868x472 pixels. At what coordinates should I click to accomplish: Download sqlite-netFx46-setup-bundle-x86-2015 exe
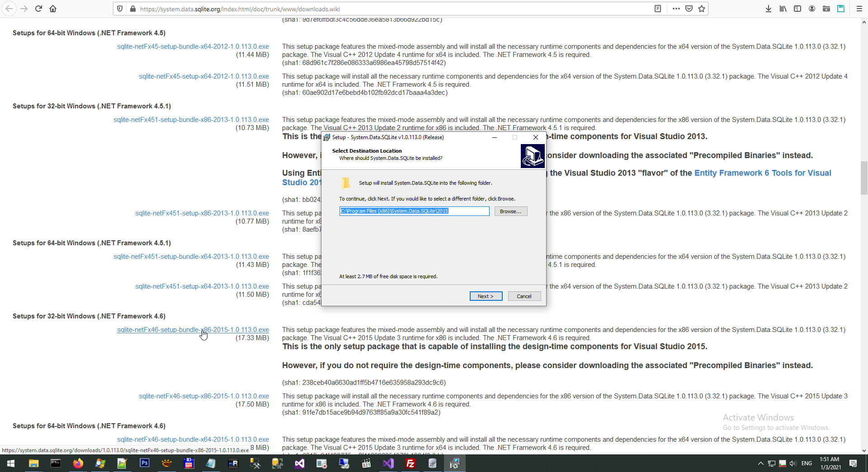193,330
